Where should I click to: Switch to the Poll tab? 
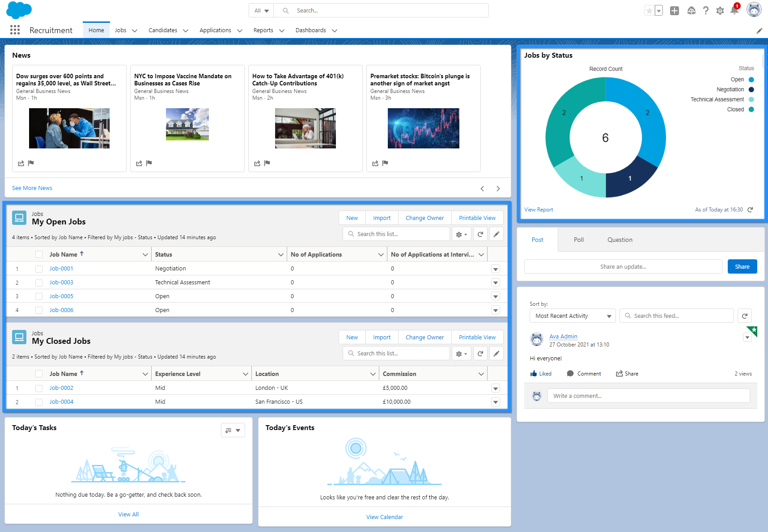click(x=578, y=240)
